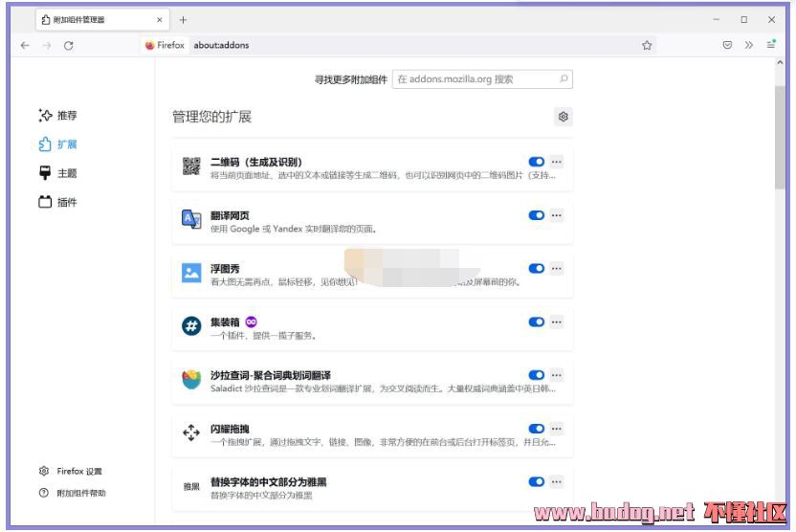The width and height of the screenshot is (796, 532).
Task: Open 沙拉查词-聚合词典划词翻译 details
Action: pos(372,381)
